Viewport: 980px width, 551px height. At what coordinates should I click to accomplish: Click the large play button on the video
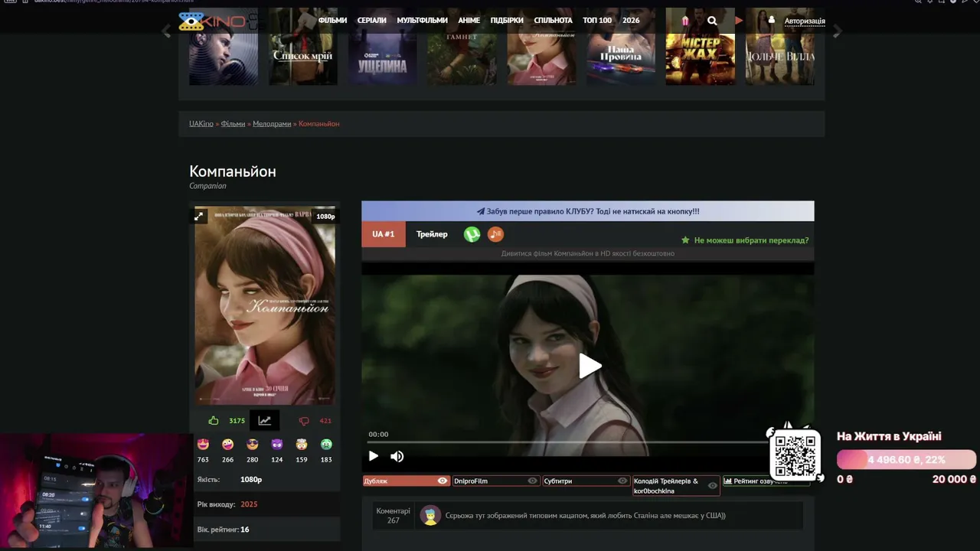(589, 366)
